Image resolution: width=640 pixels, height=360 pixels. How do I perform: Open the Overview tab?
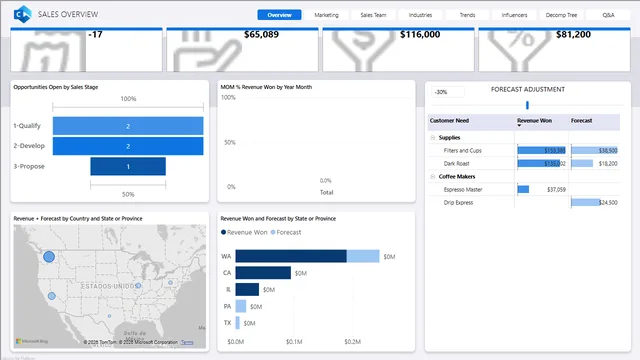(280, 15)
